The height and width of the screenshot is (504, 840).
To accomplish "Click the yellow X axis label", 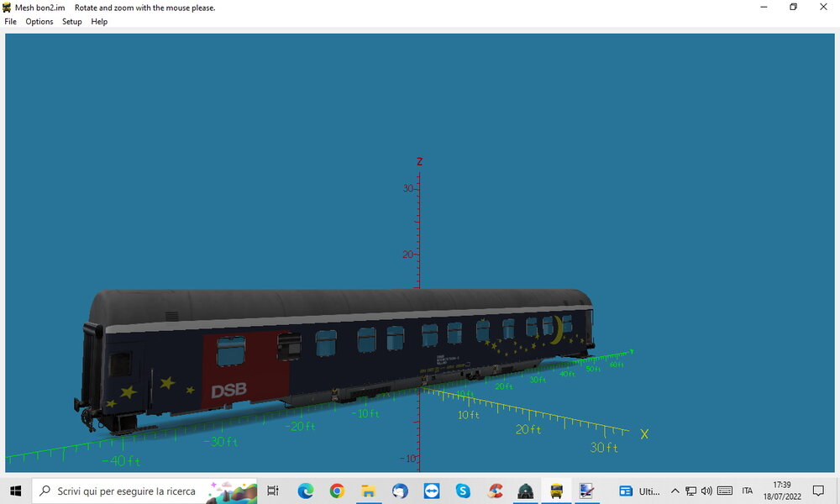I will coord(644,433).
